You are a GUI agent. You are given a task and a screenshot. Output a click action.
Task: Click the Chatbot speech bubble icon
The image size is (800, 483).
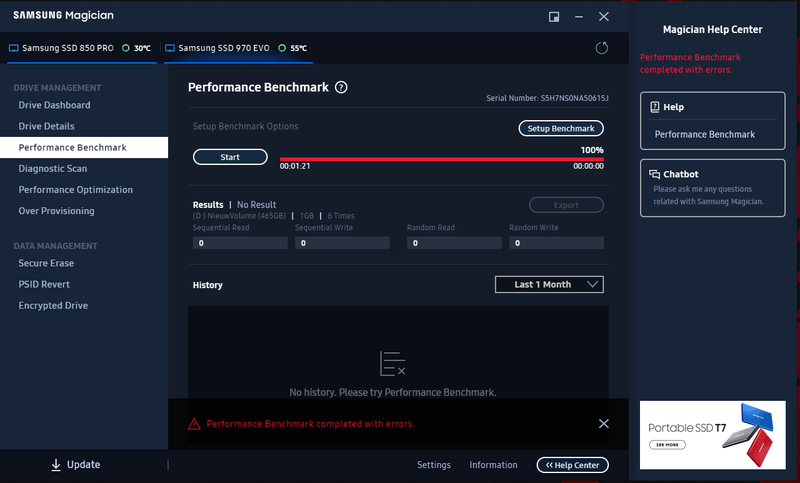654,174
